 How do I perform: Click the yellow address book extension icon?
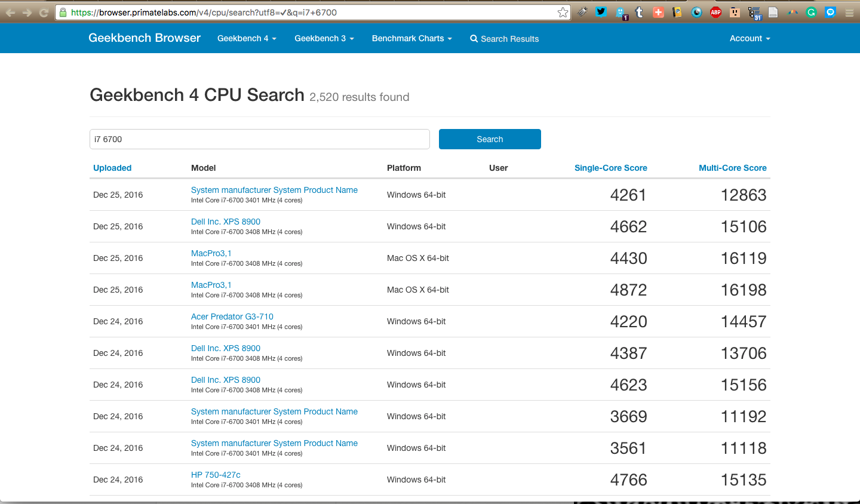tap(677, 12)
